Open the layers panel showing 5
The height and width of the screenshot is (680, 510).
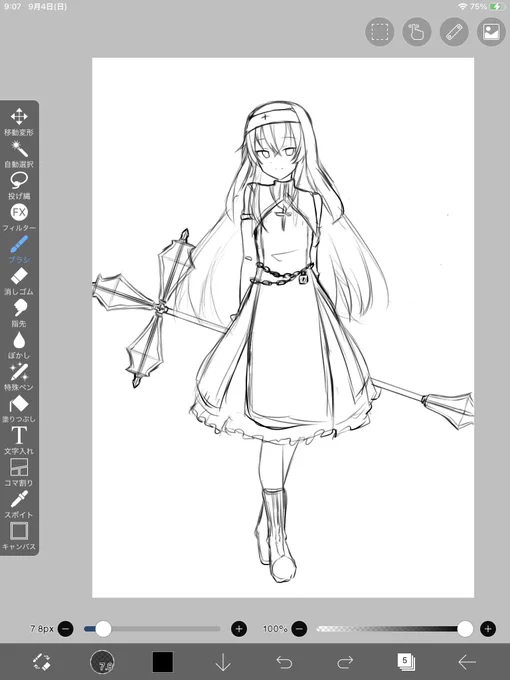[x=406, y=662]
